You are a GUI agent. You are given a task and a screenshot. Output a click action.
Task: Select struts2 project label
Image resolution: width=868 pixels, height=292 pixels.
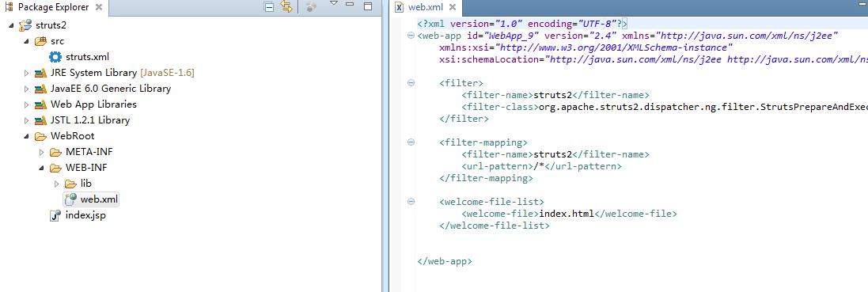[51, 25]
